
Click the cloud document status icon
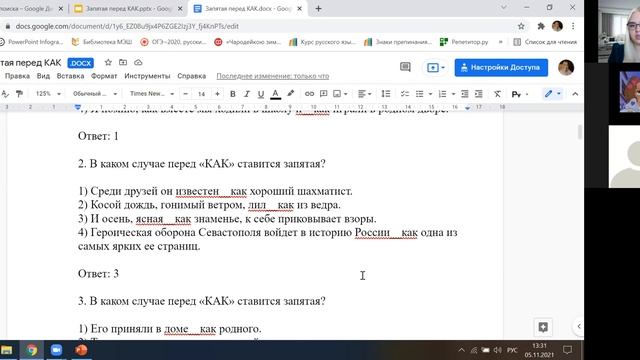click(138, 62)
